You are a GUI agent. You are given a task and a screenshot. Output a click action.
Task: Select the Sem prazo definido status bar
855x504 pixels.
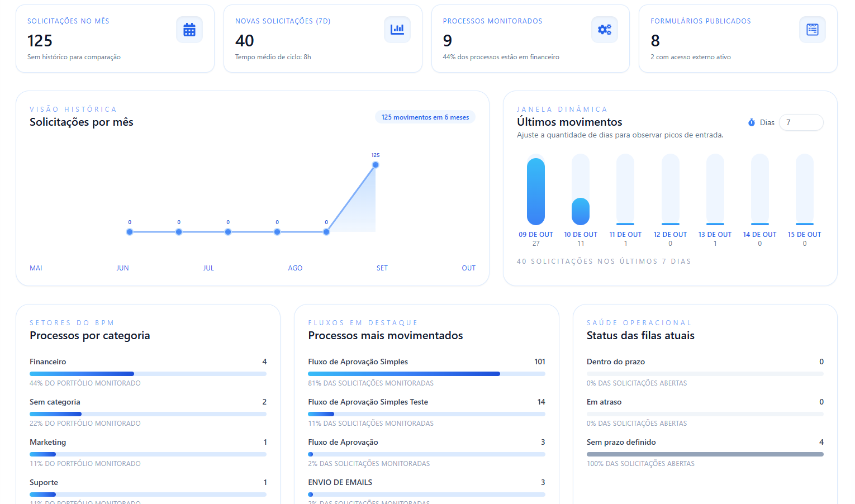705,454
